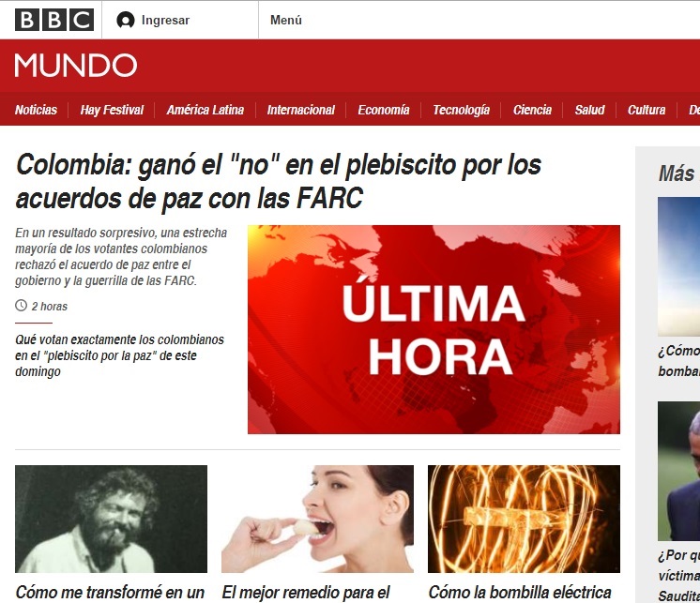This screenshot has height=603, width=700.
Task: Open the Menú dropdown
Action: (286, 21)
